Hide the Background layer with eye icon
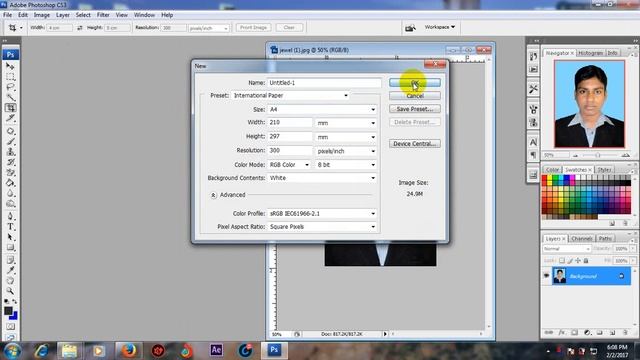640x360 pixels. [547, 276]
